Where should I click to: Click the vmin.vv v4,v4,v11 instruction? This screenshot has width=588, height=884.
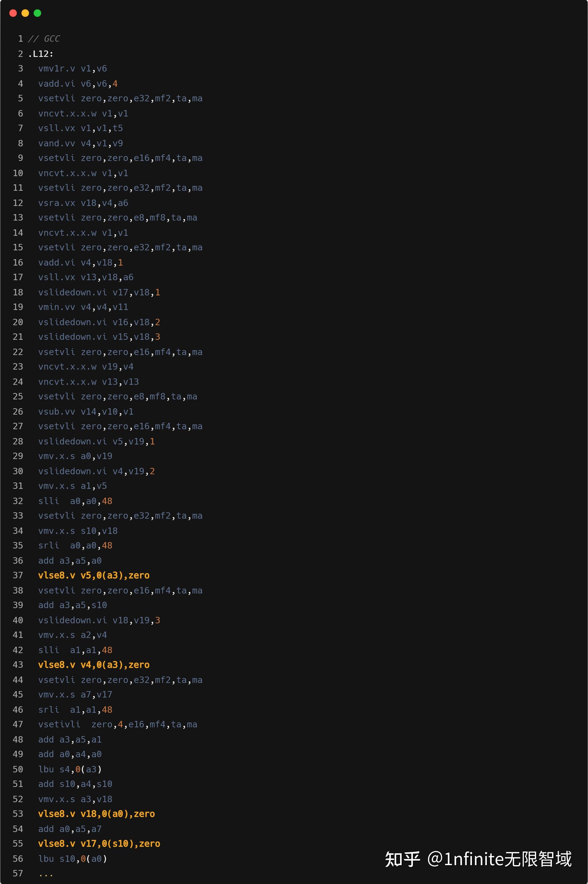coord(83,307)
